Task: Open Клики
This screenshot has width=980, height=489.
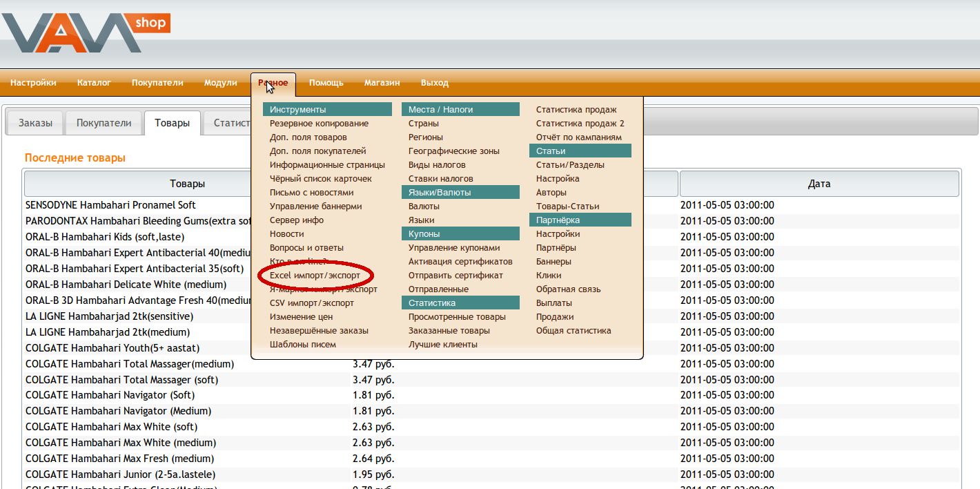Action: tap(549, 276)
